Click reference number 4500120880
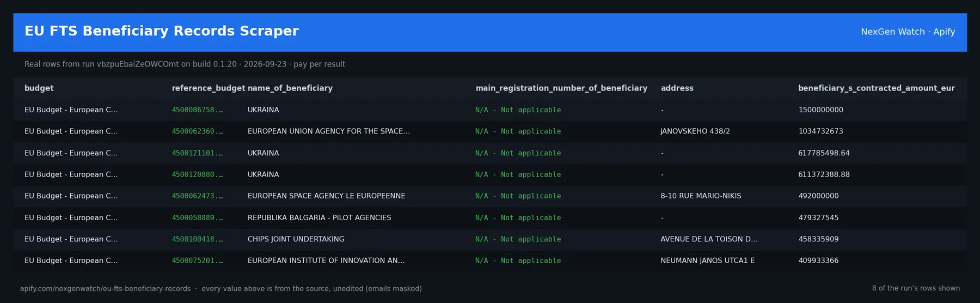This screenshot has width=980, height=303. 197,174
